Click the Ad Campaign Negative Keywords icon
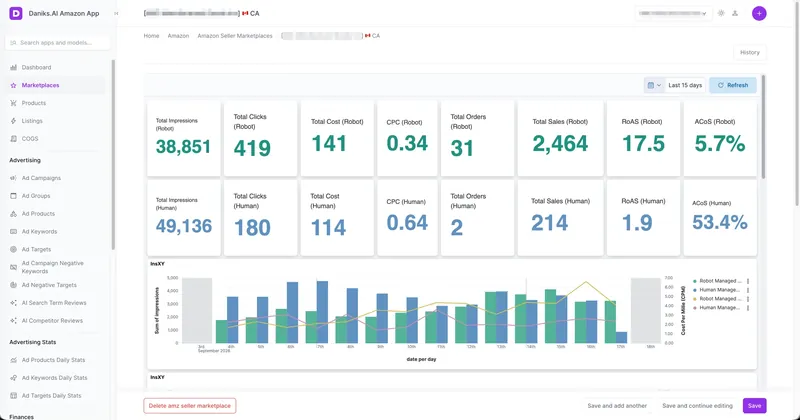The width and height of the screenshot is (800, 420). coord(13,267)
